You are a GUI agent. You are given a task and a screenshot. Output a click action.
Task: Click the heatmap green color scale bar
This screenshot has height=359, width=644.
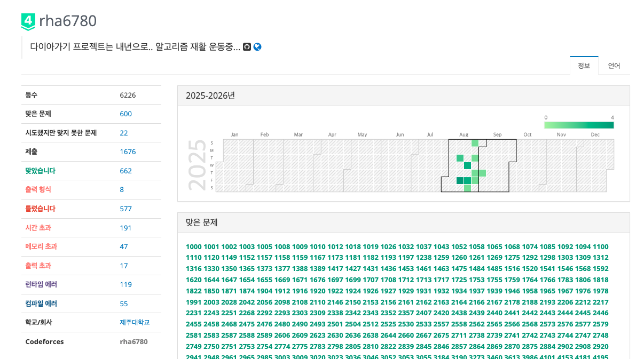[x=579, y=125]
